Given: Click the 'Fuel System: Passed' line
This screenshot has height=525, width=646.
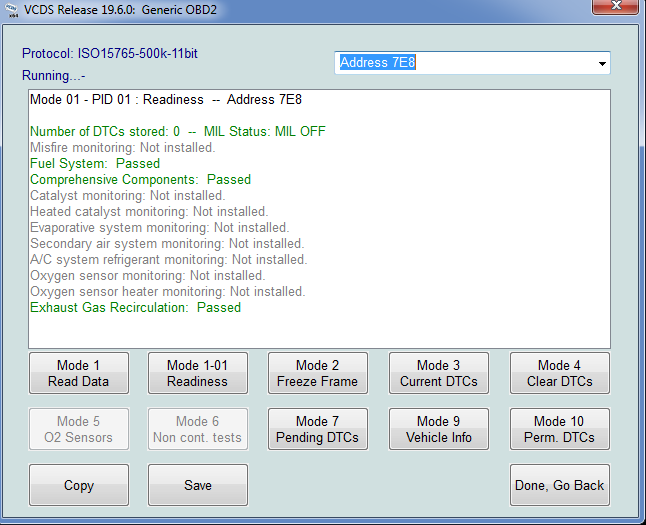Looking at the screenshot, I should click(95, 164).
